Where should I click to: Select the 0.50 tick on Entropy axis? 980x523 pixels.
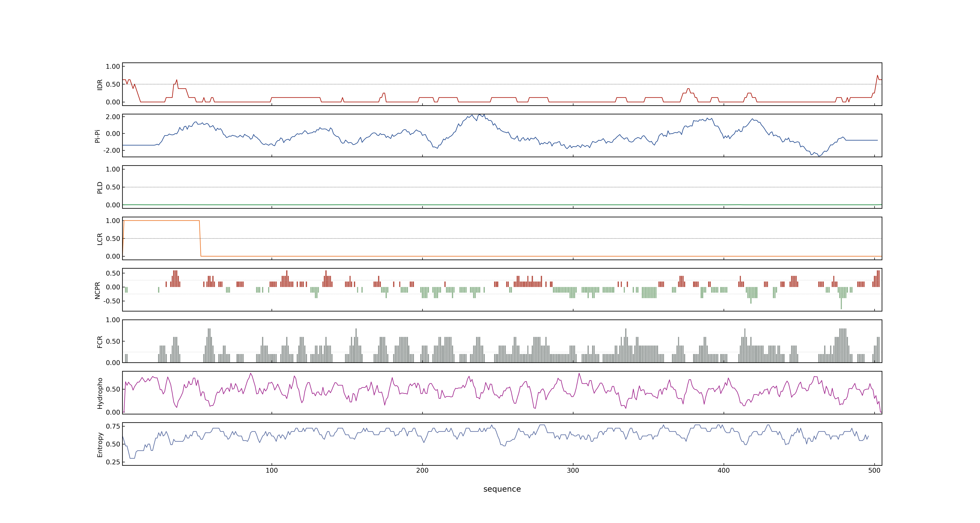coord(113,444)
